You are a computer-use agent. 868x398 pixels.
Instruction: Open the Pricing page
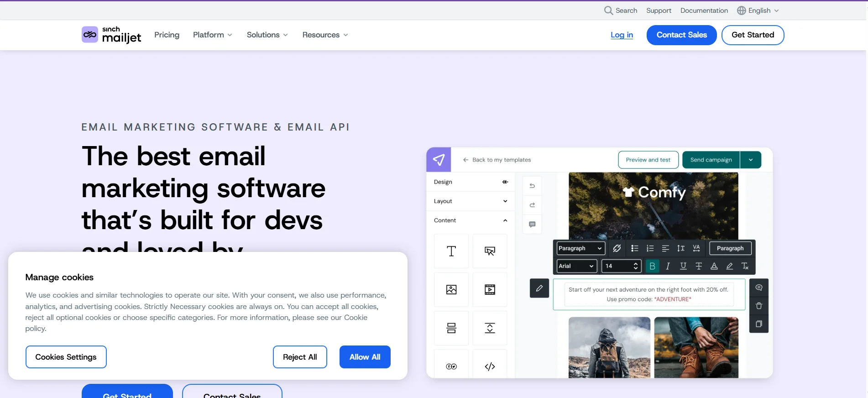pyautogui.click(x=167, y=35)
